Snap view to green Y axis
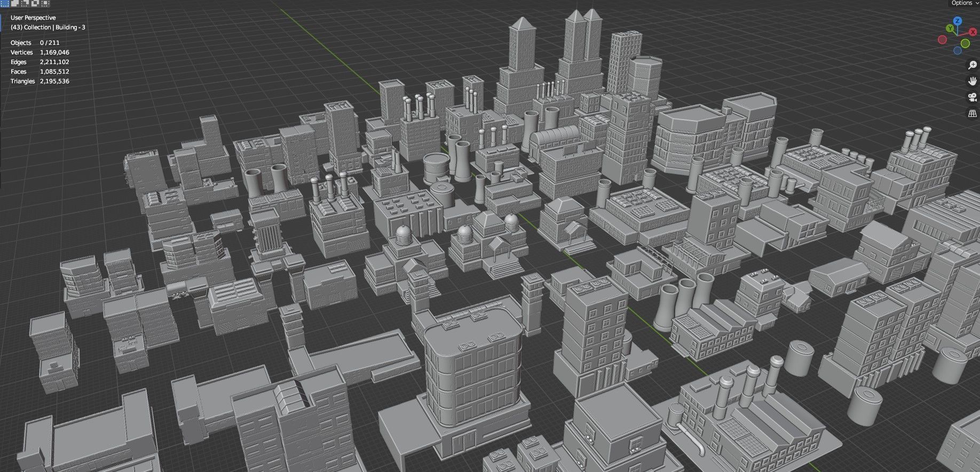 [x=950, y=28]
